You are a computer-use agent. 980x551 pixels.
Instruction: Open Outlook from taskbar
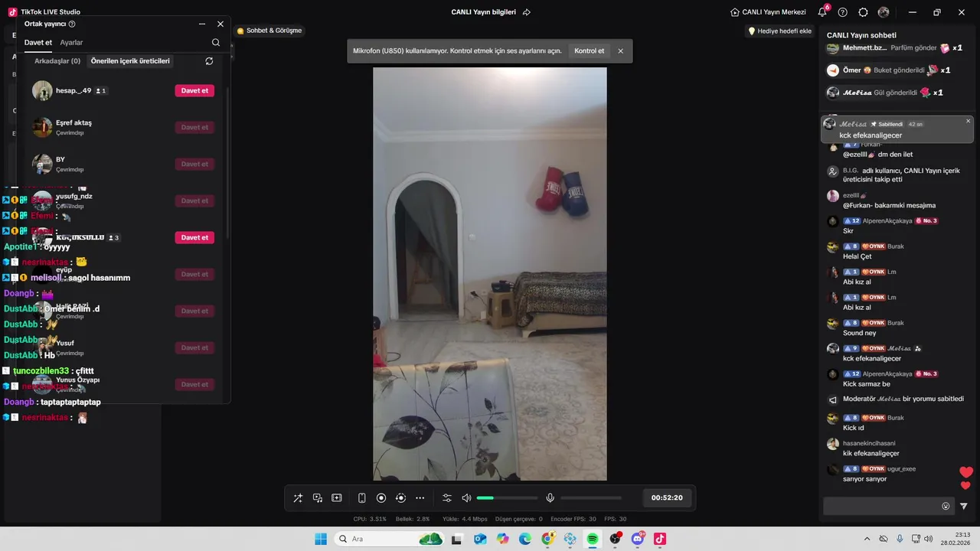(480, 539)
